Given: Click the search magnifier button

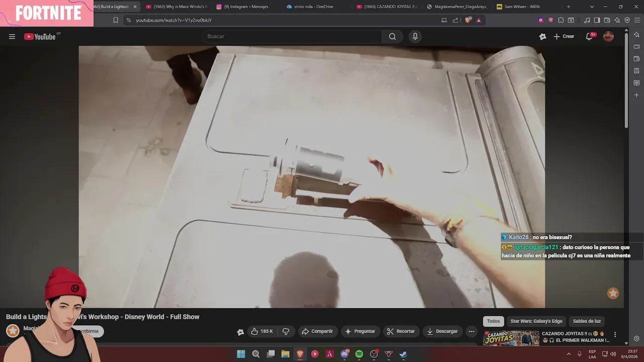Looking at the screenshot, I should click(392, 36).
